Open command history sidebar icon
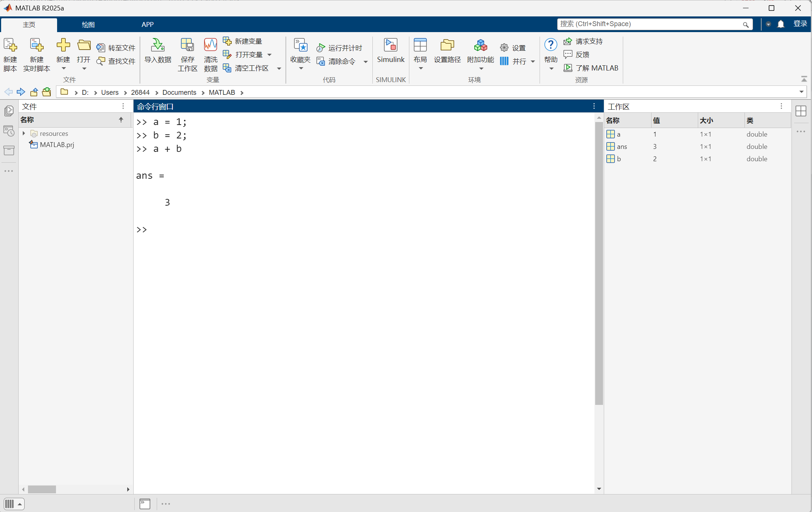This screenshot has width=812, height=512. click(9, 131)
